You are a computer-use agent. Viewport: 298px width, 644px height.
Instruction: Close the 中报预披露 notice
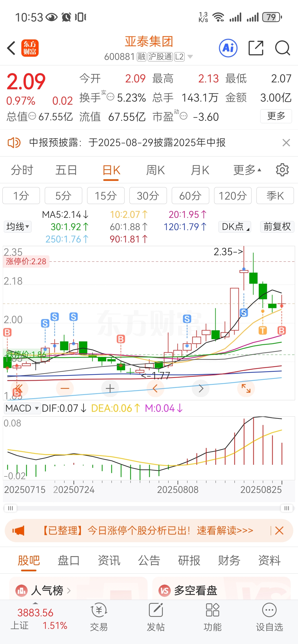click(x=286, y=143)
